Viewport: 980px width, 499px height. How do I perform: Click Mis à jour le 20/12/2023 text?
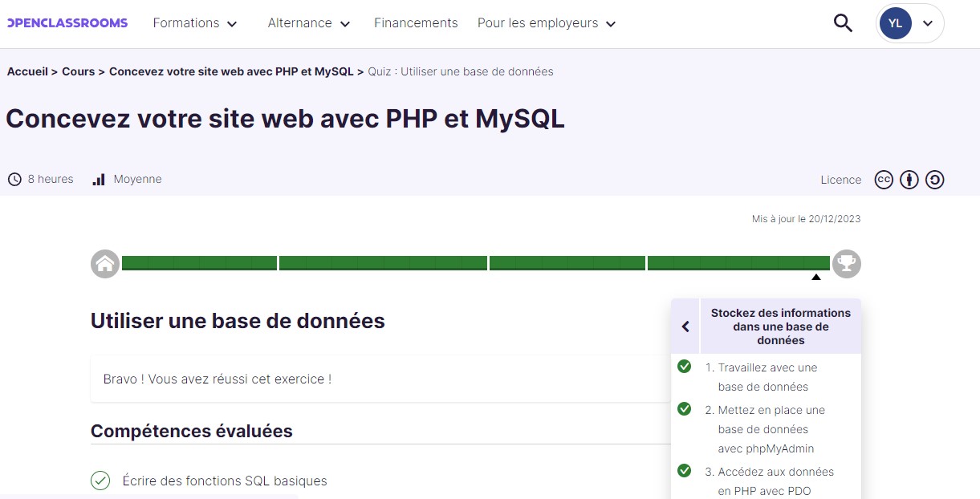pyautogui.click(x=806, y=218)
